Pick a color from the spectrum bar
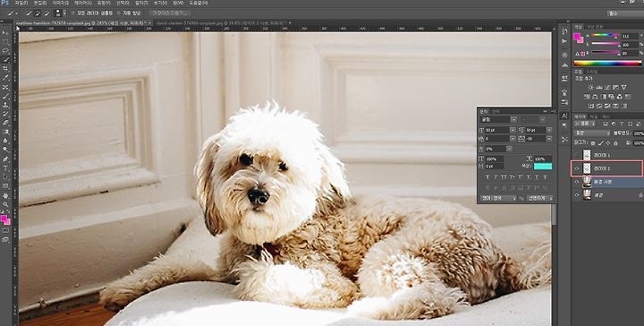The image size is (644, 326). pyautogui.click(x=607, y=64)
